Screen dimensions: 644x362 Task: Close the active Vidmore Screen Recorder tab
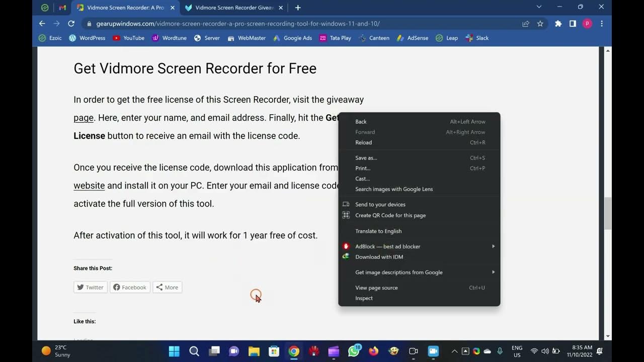click(x=173, y=8)
